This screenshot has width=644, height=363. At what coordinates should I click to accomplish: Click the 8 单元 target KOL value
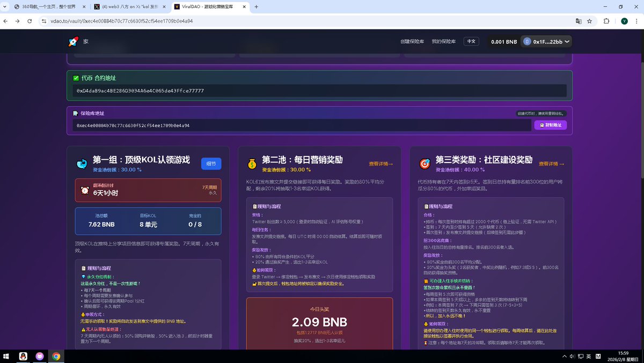148,225
